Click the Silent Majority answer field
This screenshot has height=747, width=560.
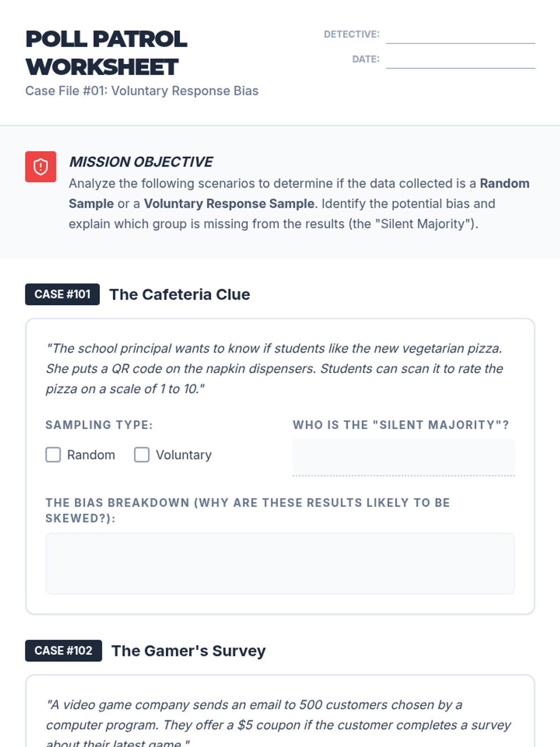click(x=404, y=458)
